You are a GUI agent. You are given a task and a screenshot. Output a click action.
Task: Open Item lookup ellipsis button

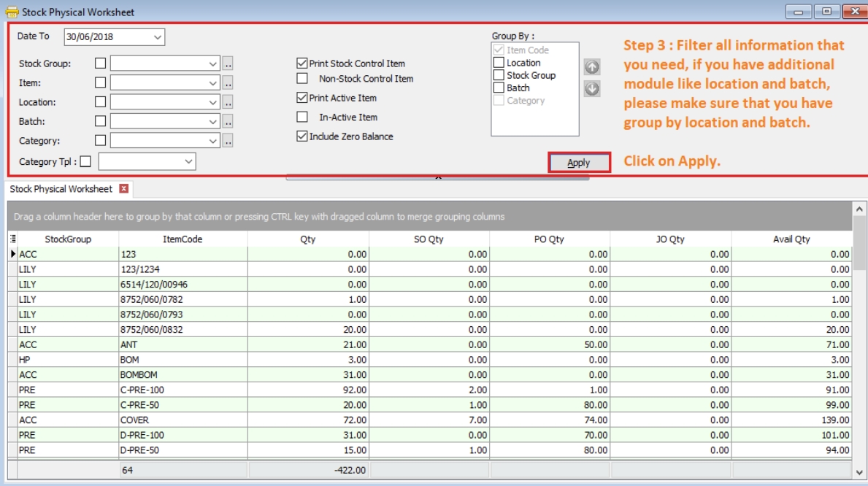tap(228, 83)
